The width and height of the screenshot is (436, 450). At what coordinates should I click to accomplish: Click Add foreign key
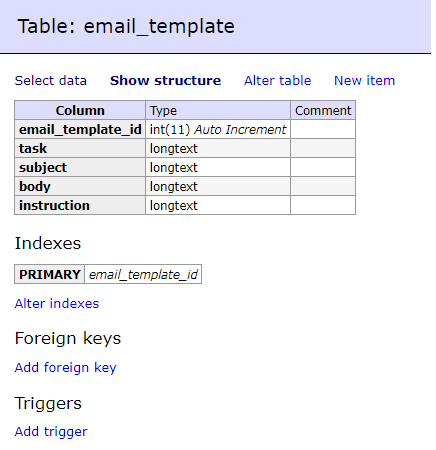point(65,368)
